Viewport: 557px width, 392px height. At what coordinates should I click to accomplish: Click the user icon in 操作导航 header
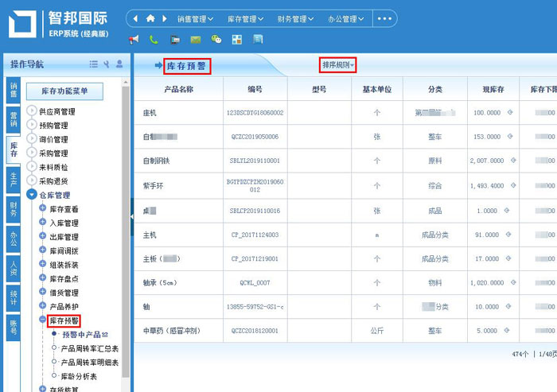click(119, 64)
